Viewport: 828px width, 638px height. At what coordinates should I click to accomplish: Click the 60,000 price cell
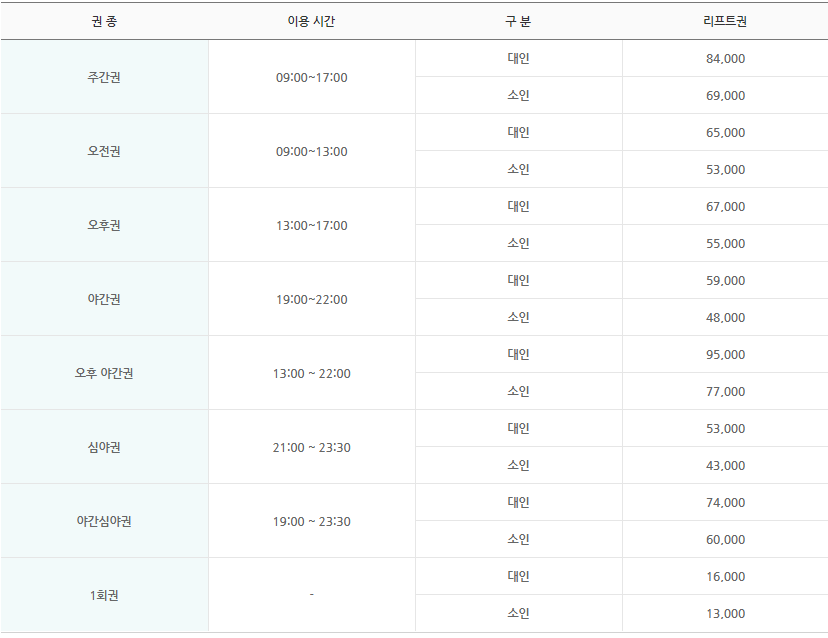tap(726, 539)
